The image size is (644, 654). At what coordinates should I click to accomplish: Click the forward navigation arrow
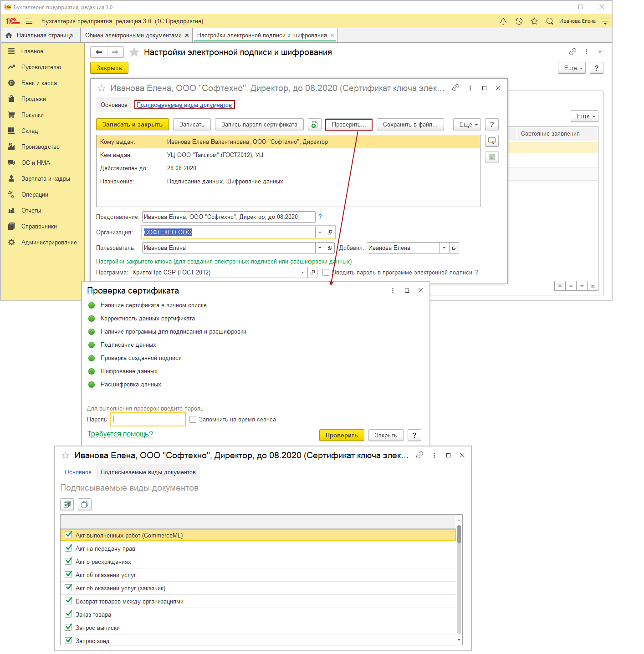tap(115, 52)
